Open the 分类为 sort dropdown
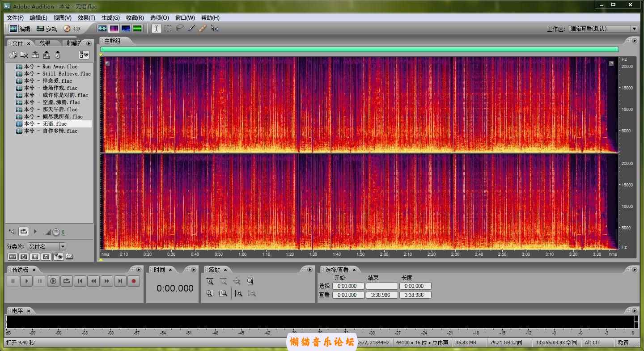Screen dimensions: 644x351 point(47,246)
